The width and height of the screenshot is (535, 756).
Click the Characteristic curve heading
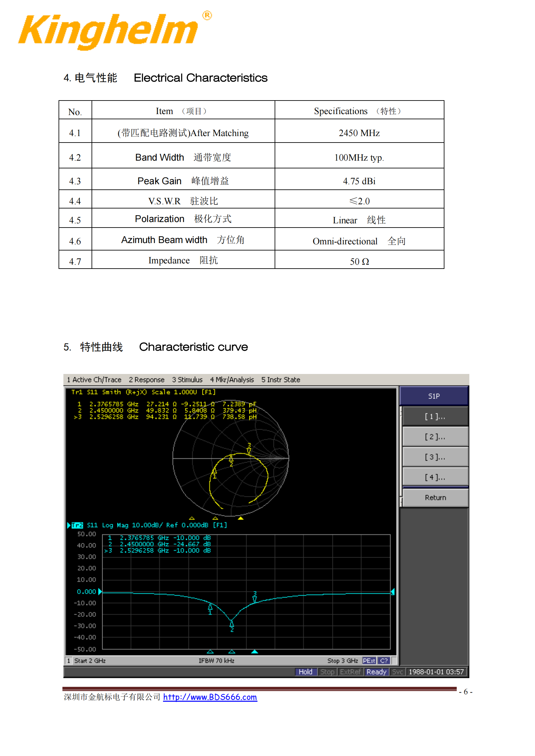193,347
